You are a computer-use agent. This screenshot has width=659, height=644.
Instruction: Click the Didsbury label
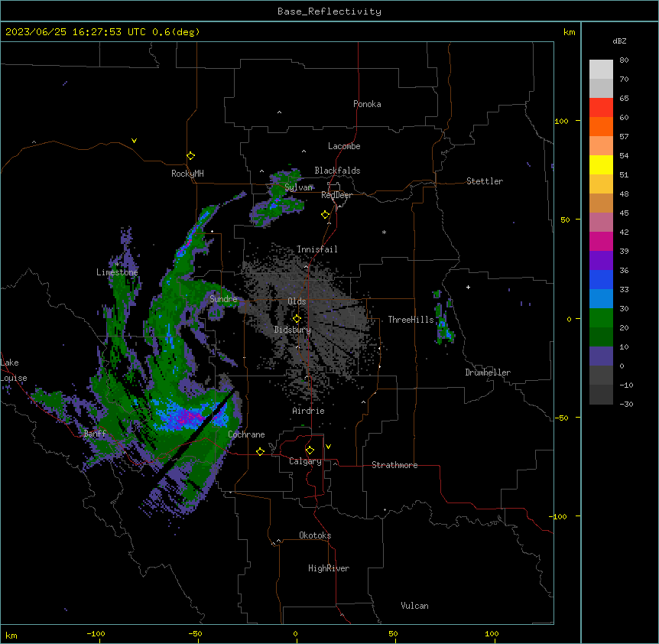click(x=293, y=330)
